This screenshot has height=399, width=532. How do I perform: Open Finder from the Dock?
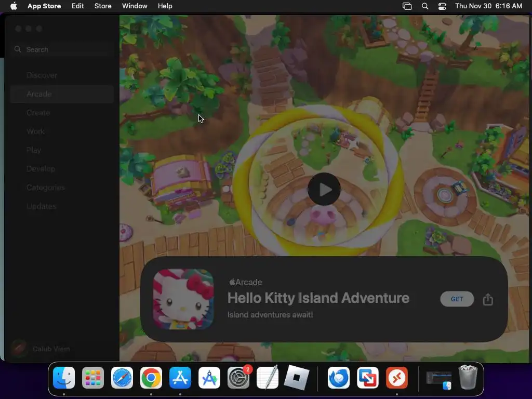pyautogui.click(x=64, y=378)
